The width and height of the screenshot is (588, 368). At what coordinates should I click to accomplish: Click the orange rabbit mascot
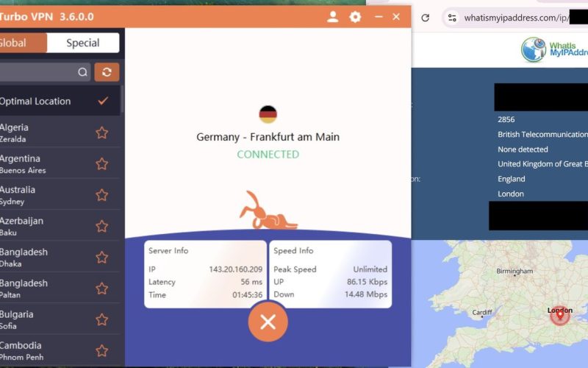click(268, 210)
